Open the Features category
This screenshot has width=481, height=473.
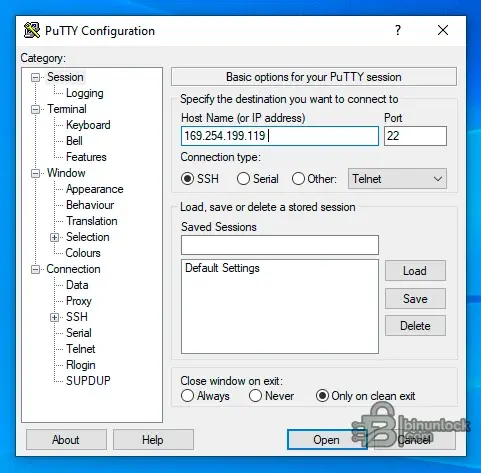pyautogui.click(x=86, y=157)
